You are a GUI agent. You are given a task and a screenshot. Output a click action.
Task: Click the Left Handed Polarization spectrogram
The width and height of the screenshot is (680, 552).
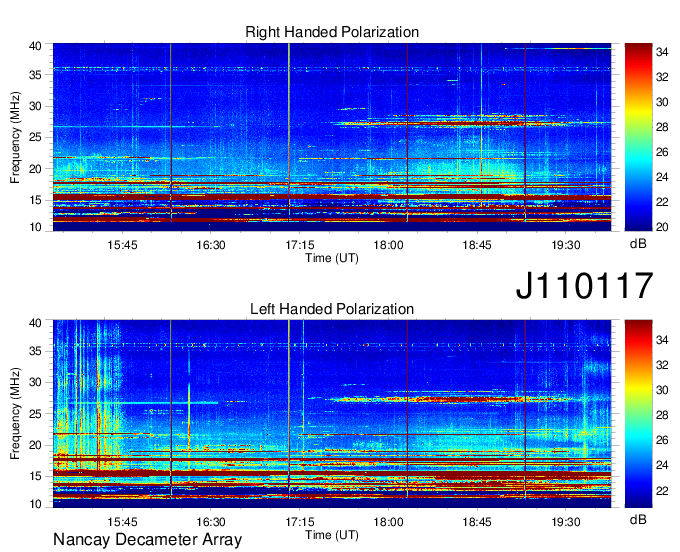point(332,414)
